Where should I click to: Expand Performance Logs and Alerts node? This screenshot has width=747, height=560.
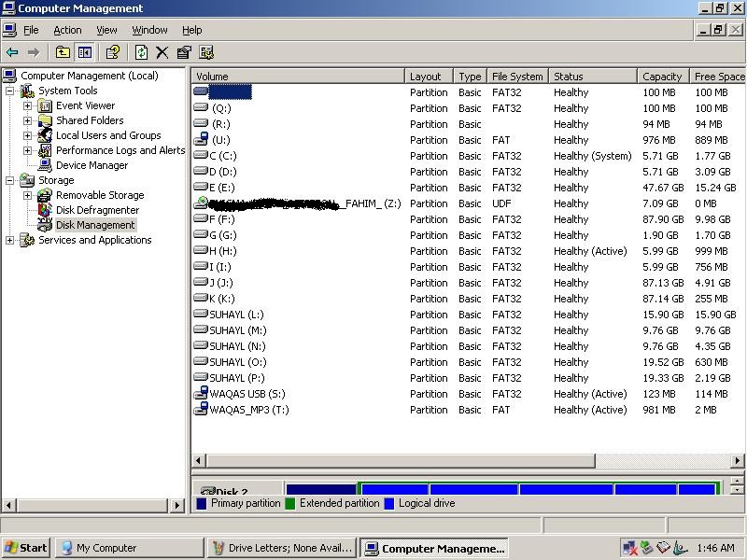tap(28, 150)
